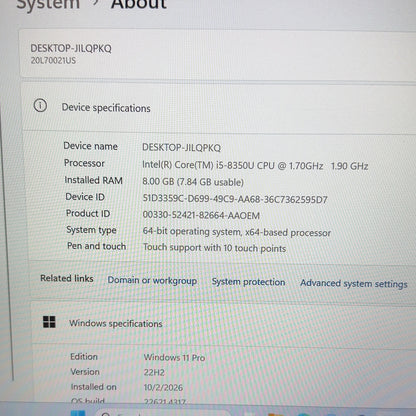Click the Pen and touch label
Image resolution: width=416 pixels, height=416 pixels.
tap(96, 246)
